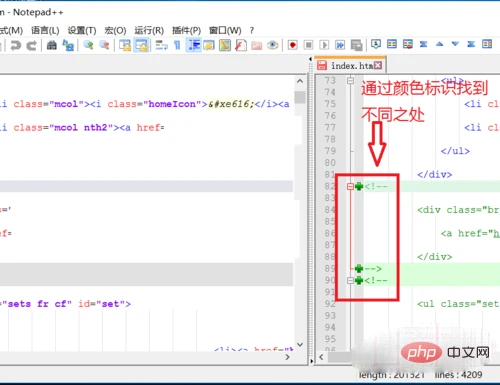Open the user defined language panel
The height and width of the screenshot is (385, 500).
(209, 45)
